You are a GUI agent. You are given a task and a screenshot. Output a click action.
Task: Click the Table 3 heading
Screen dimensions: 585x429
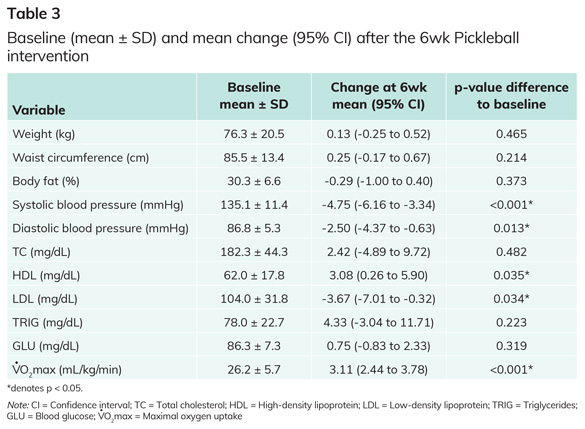tap(34, 14)
